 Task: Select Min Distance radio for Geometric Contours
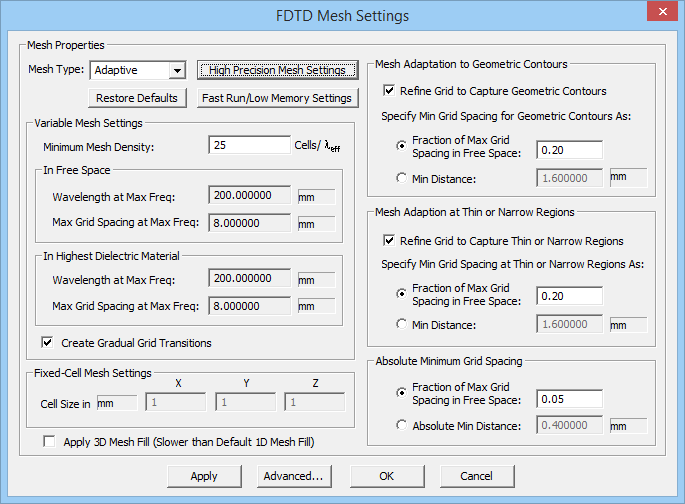[402, 178]
